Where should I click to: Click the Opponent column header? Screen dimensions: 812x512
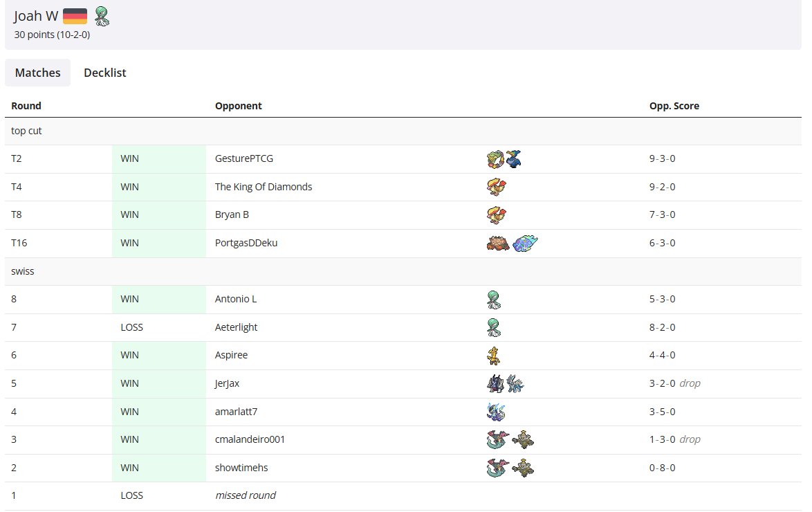tap(238, 106)
